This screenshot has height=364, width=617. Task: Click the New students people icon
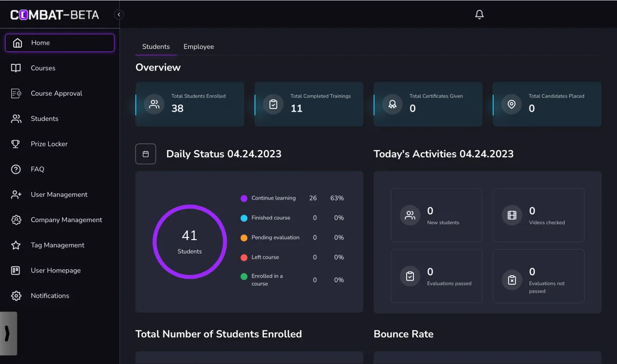point(410,215)
